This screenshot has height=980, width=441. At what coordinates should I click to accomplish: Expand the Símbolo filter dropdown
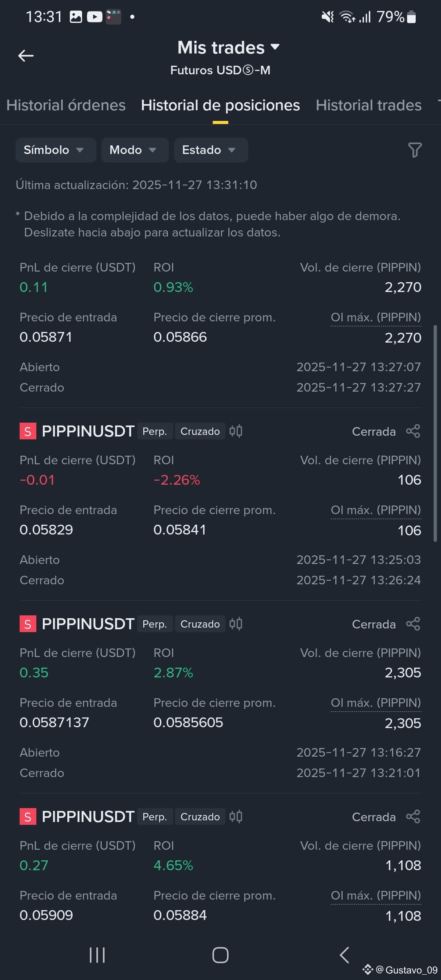pyautogui.click(x=56, y=150)
